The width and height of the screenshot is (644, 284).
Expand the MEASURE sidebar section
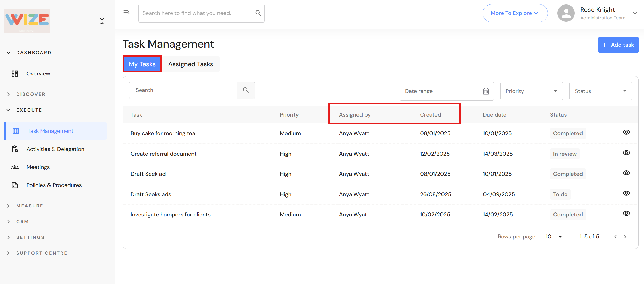[x=29, y=206]
